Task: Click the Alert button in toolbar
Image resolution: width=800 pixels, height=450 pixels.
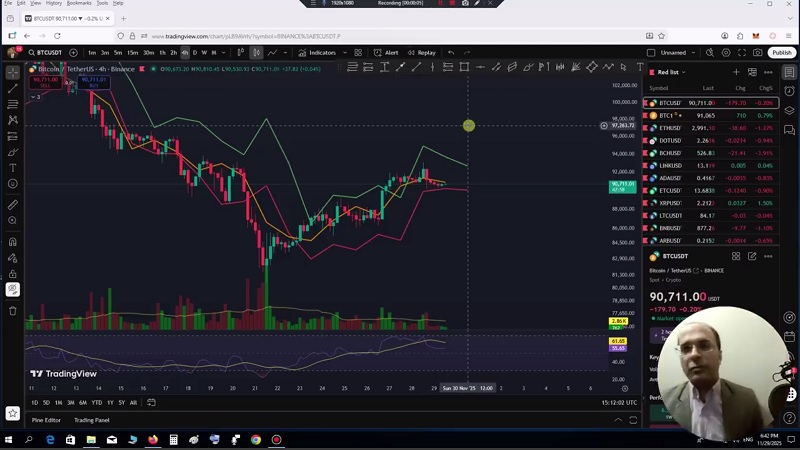Action: point(386,52)
